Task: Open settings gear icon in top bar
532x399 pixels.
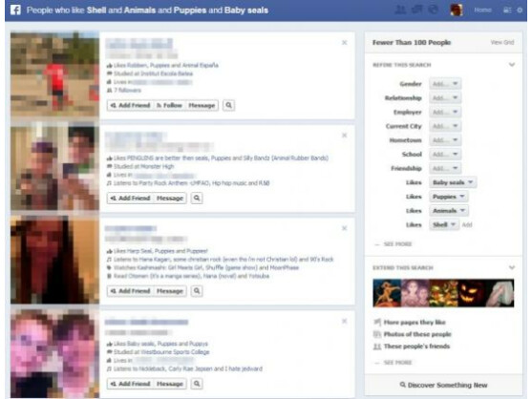Action: 520,10
